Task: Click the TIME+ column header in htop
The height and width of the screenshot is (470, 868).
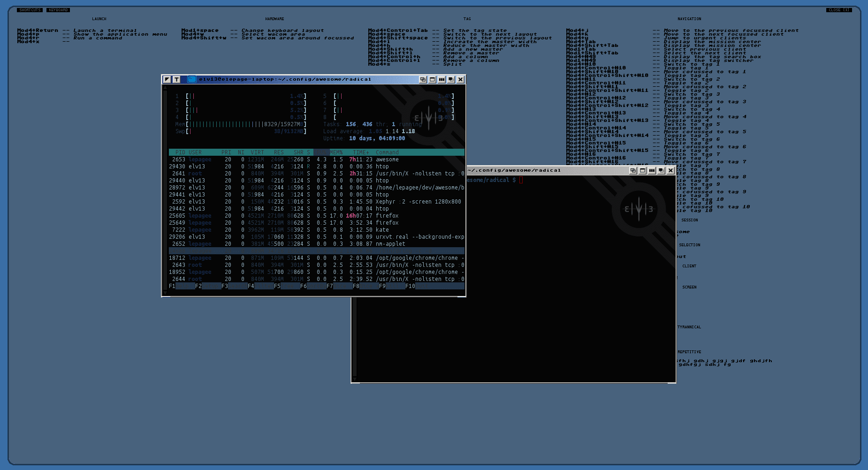Action: [x=361, y=152]
